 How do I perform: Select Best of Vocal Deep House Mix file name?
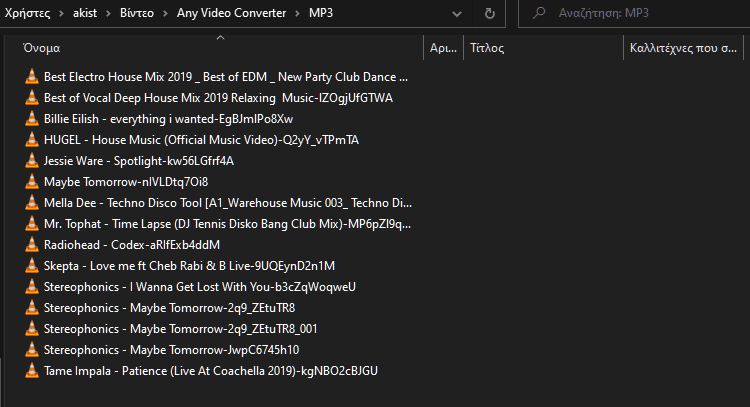point(218,98)
